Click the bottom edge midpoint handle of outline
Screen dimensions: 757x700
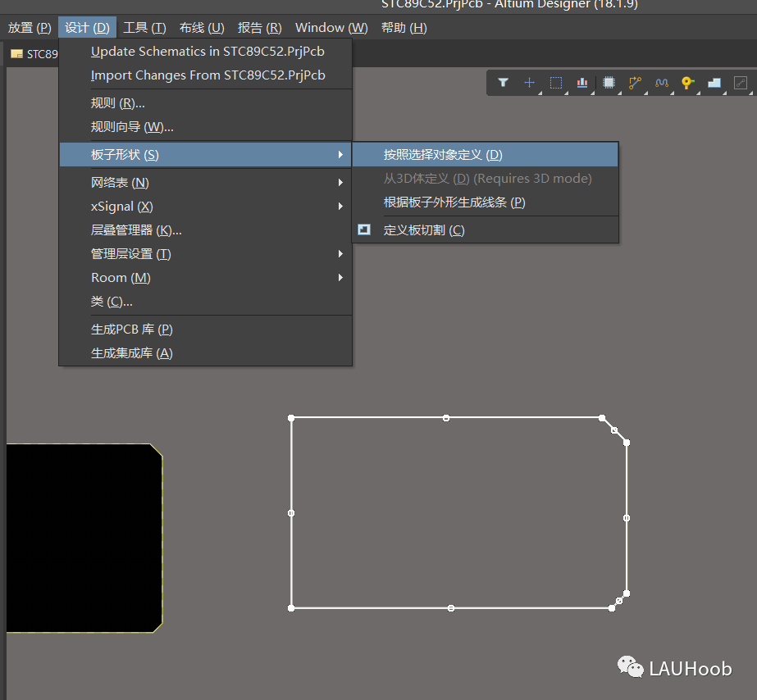[x=451, y=608]
